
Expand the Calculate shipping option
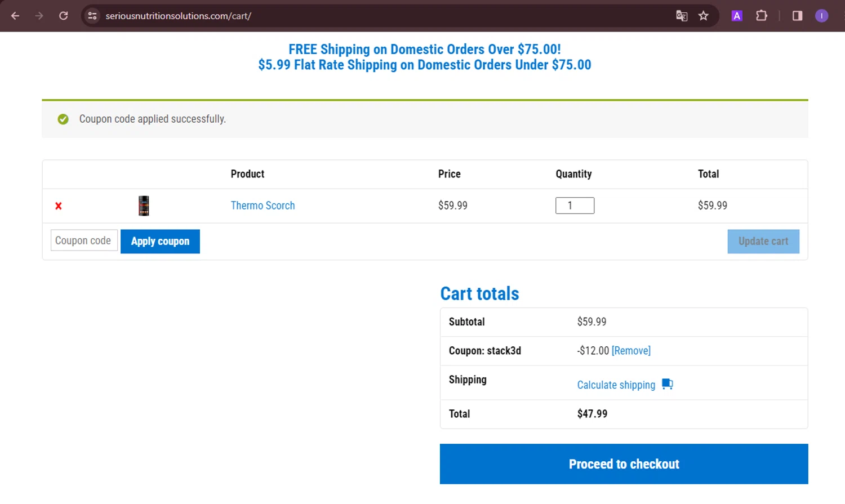(616, 385)
